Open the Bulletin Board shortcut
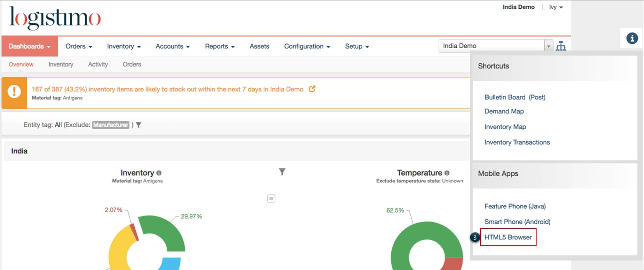Image resolution: width=644 pixels, height=270 pixels. tap(505, 97)
